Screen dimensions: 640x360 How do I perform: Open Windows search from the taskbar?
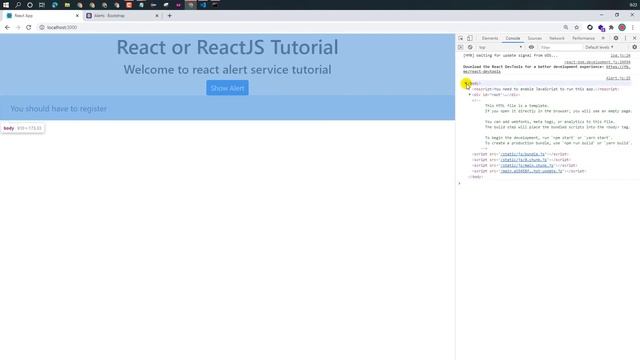[x=18, y=5]
